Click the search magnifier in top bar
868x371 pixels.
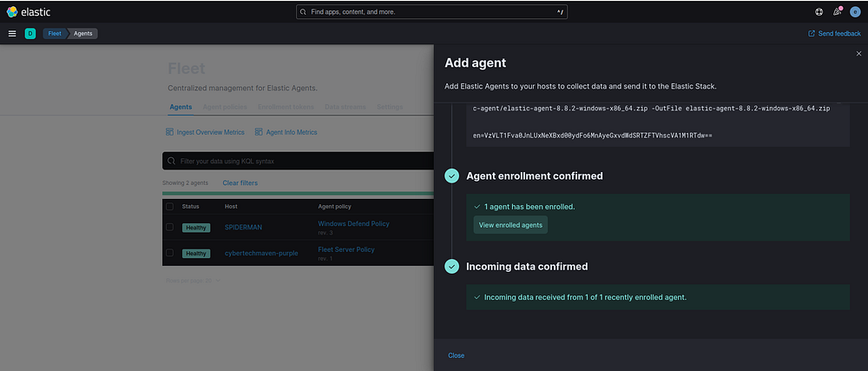point(303,11)
